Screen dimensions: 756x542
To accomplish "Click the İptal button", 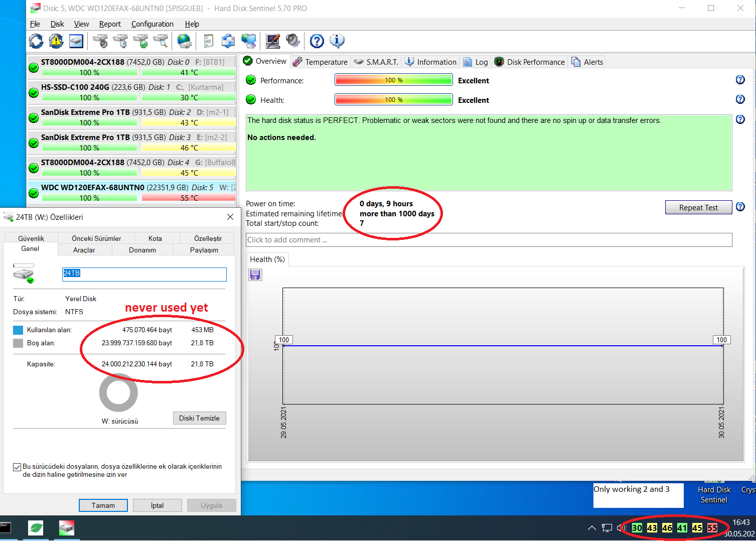I will click(157, 505).
